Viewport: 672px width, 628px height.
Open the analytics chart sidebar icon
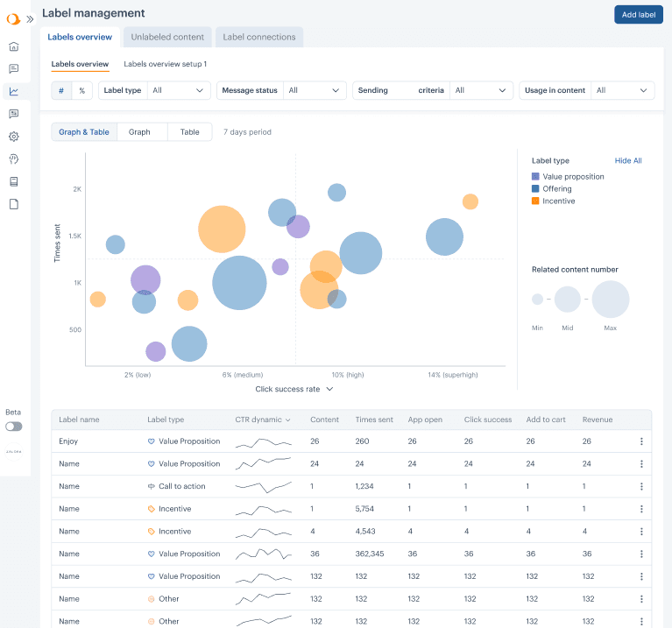pyautogui.click(x=14, y=91)
